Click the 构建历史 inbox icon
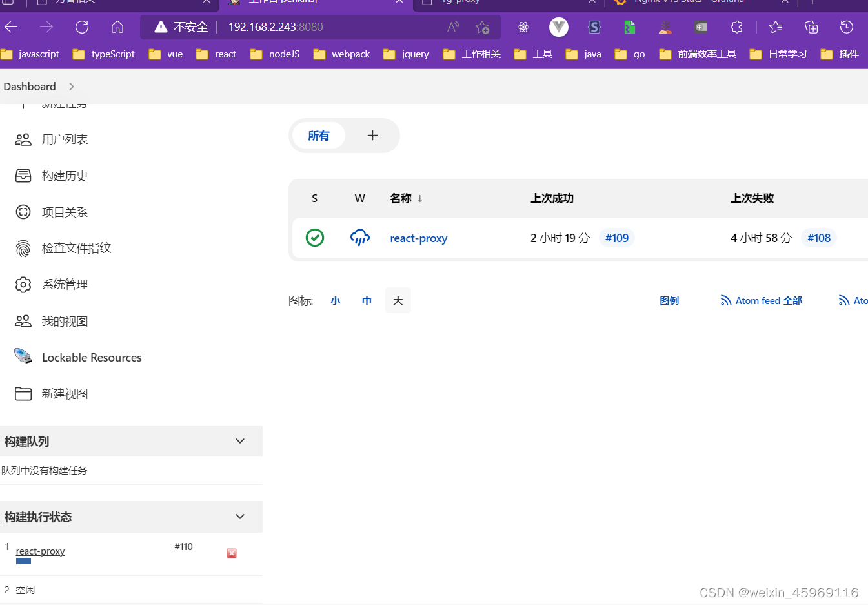Image resolution: width=868 pixels, height=605 pixels. coord(23,176)
